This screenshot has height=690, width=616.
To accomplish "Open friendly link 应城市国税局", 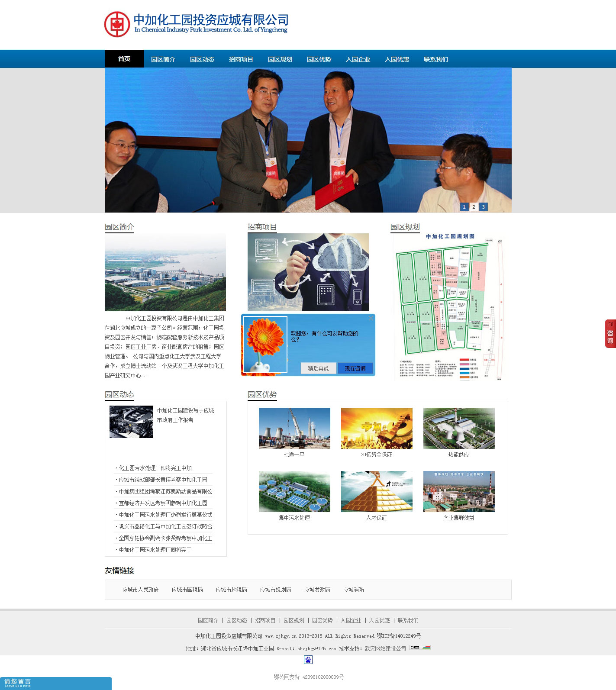I will (187, 590).
